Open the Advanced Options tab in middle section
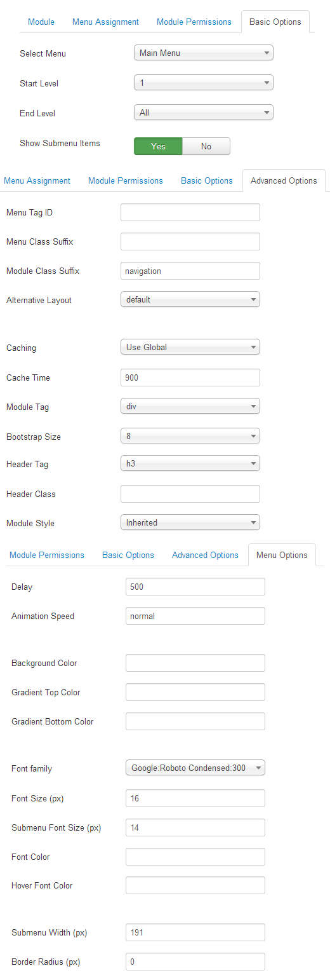The width and height of the screenshot is (330, 980). (284, 180)
